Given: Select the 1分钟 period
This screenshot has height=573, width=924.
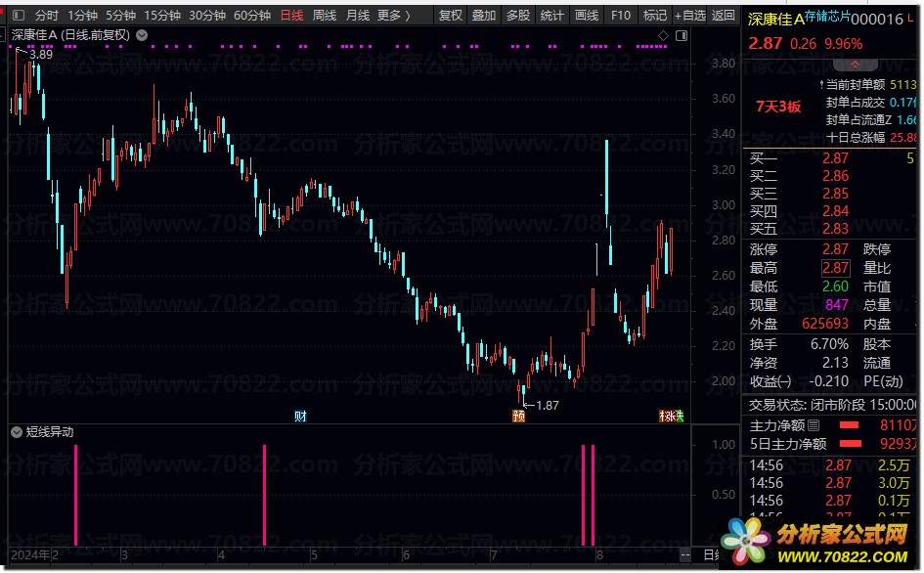Looking at the screenshot, I should tap(82, 16).
